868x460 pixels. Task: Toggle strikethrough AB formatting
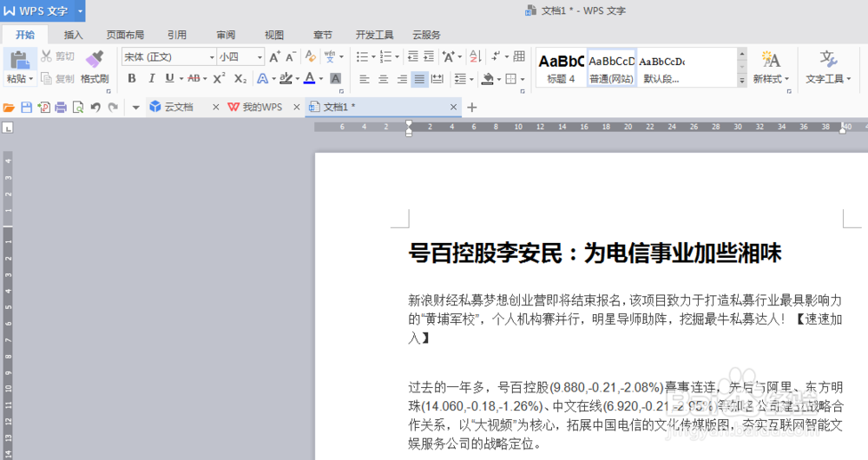[194, 79]
